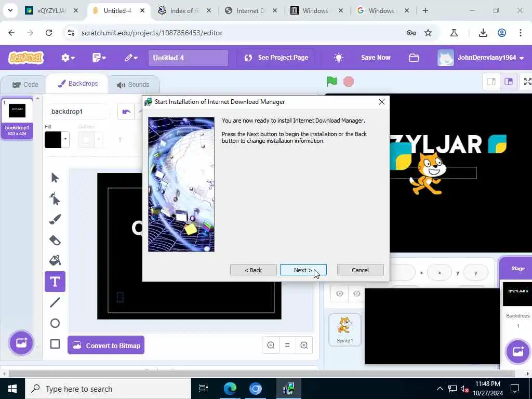The image size is (532, 399).
Task: Click the sprite x position field
Action: [440, 272]
